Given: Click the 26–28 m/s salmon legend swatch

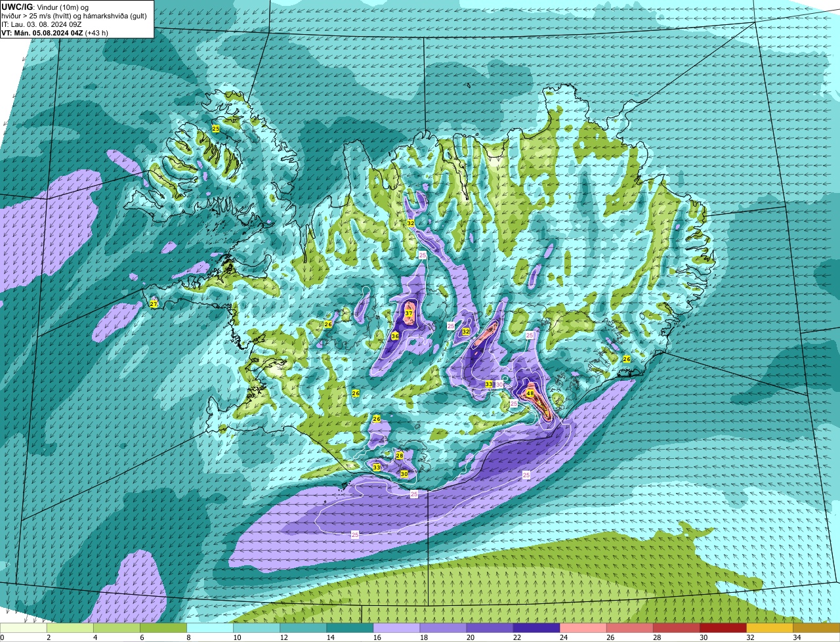Looking at the screenshot, I should (x=629, y=628).
